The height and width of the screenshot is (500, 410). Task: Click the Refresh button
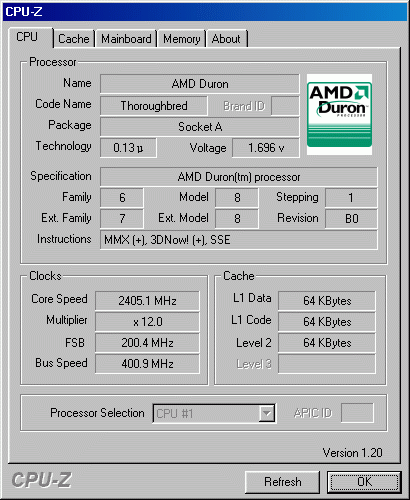coord(282,482)
